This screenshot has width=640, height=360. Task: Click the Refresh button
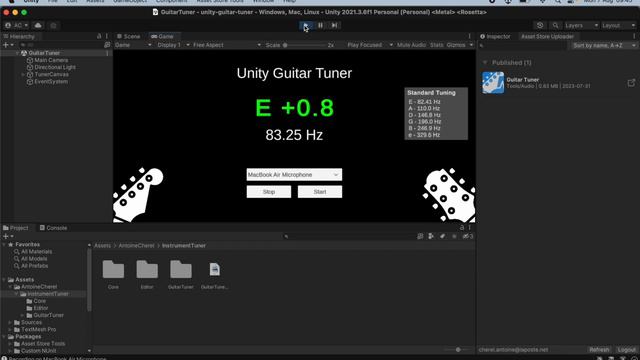coord(599,350)
